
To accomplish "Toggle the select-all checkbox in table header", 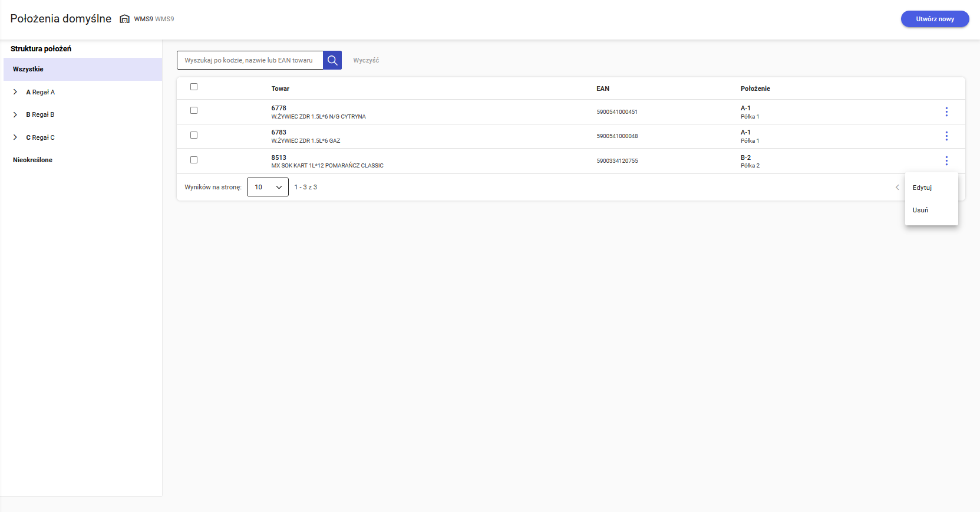I will pos(194,87).
